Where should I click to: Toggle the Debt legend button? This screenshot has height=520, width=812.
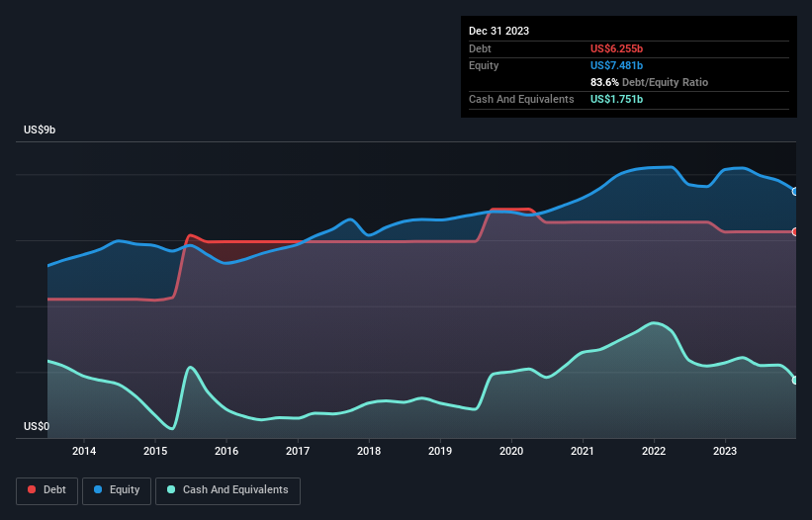tap(46, 490)
